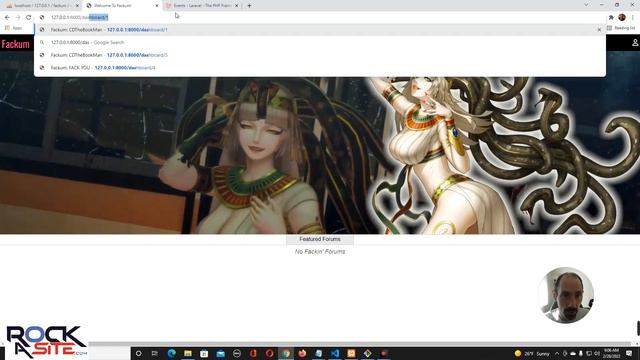The image size is (640, 360).
Task: Open the Chrome three-dot menu
Action: coord(633,17)
